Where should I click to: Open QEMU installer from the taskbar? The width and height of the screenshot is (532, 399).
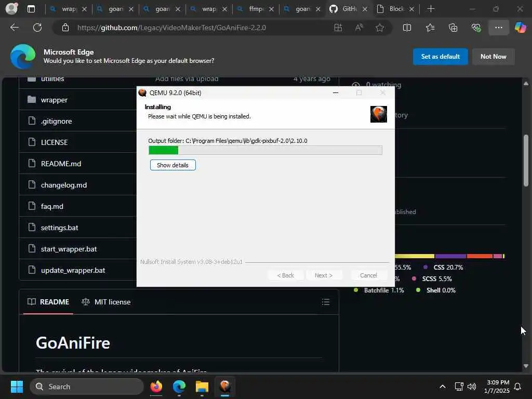click(x=225, y=387)
